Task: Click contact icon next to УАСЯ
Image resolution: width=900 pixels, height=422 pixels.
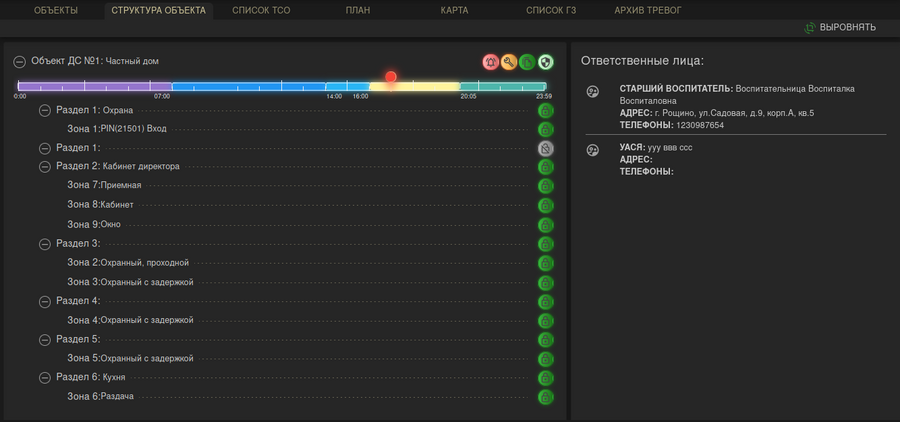Action: coord(592,150)
